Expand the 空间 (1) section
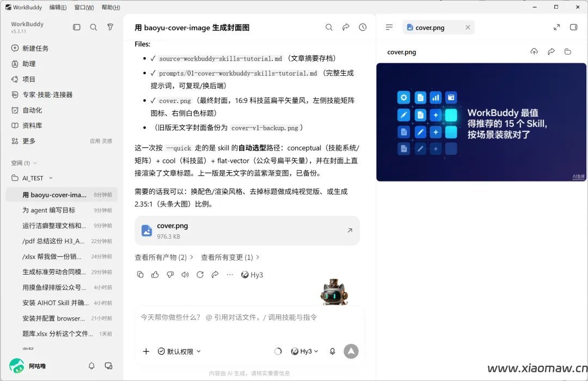Viewport: 588px width, 381px height. pyautogui.click(x=24, y=163)
